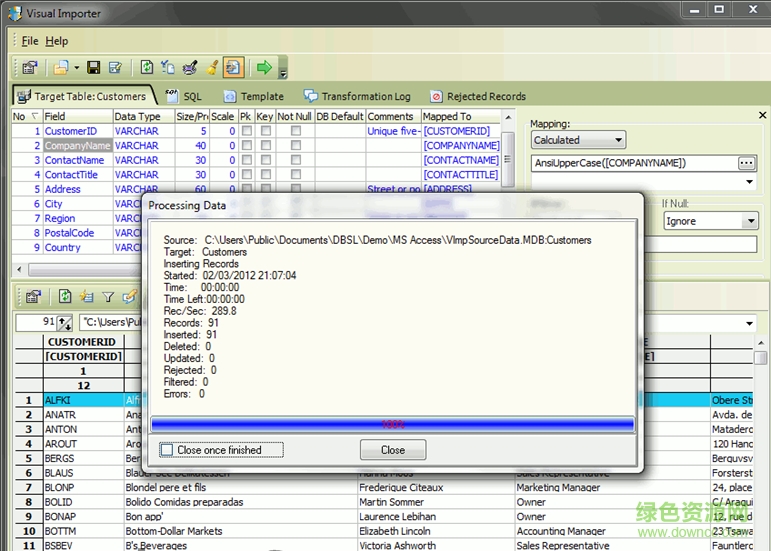
Task: Open the File menu
Action: coord(30,41)
